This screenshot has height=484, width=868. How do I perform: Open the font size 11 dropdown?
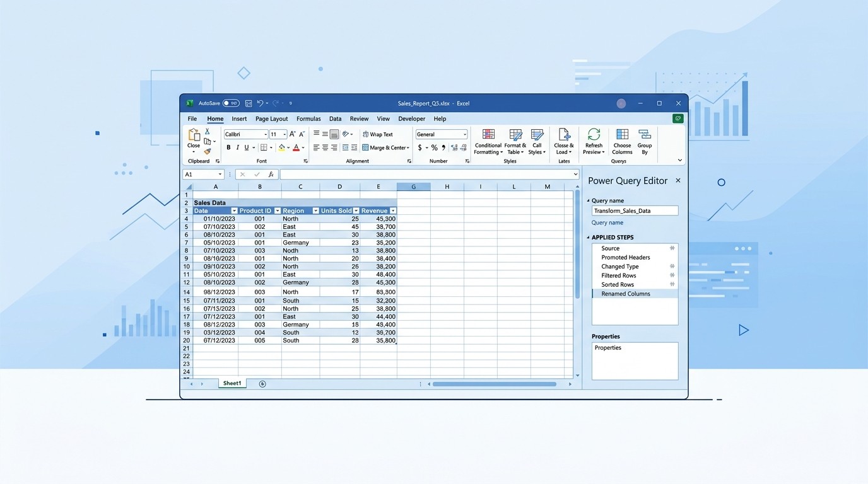click(284, 134)
